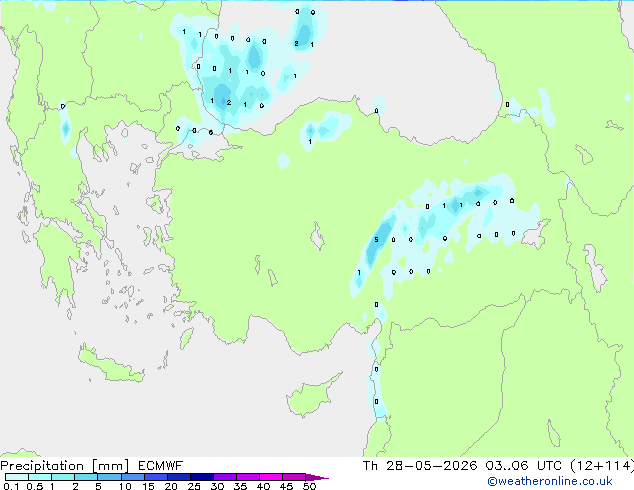Image resolution: width=634 pixels, height=490 pixels.
Task: Click the legend label '0.5'
Action: coord(34,486)
